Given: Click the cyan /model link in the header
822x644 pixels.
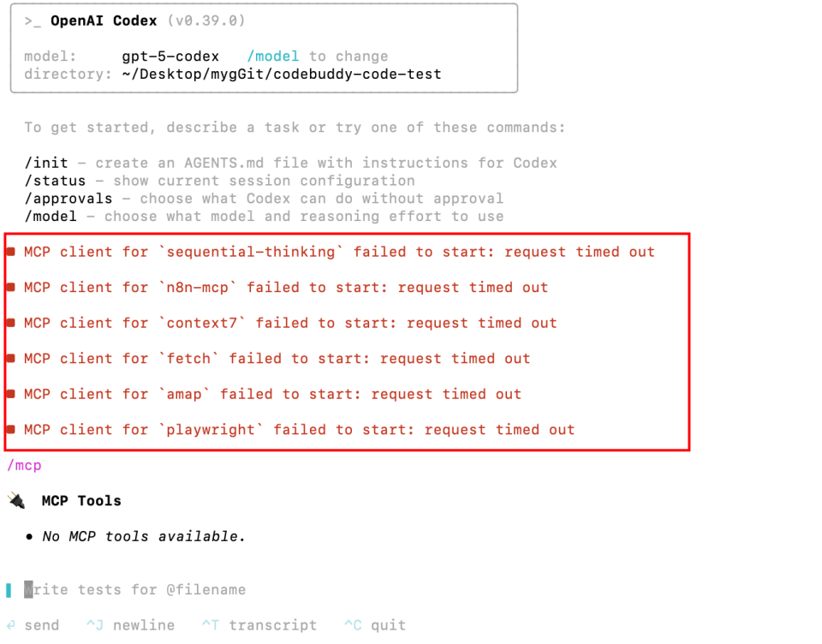Looking at the screenshot, I should pos(273,57).
